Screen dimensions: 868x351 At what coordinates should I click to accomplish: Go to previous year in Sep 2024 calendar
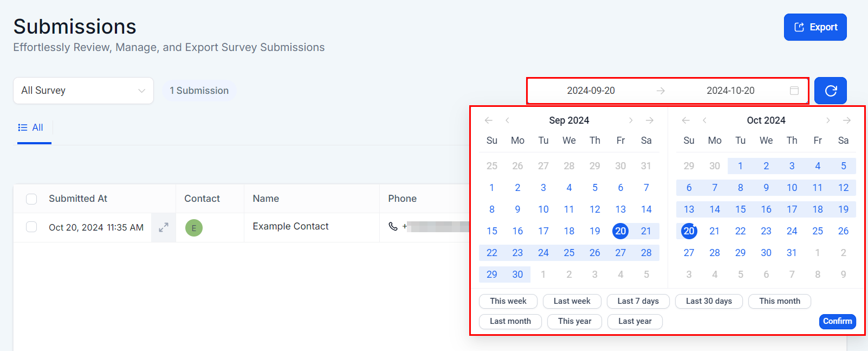488,120
